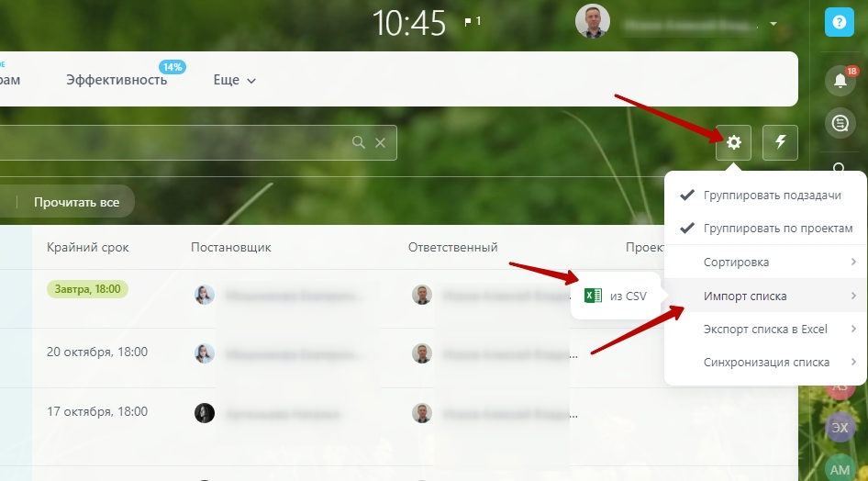Click the Завтра, 18:00 deadline label
868x481 pixels.
[87, 289]
